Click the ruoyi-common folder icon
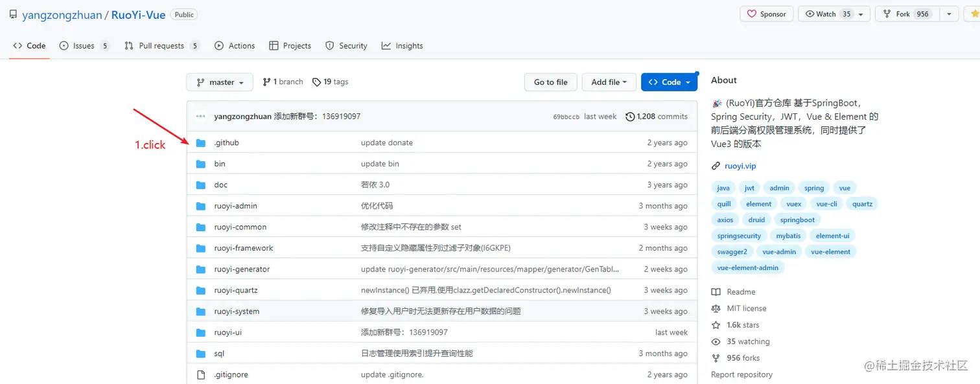The height and width of the screenshot is (384, 980). 201,227
